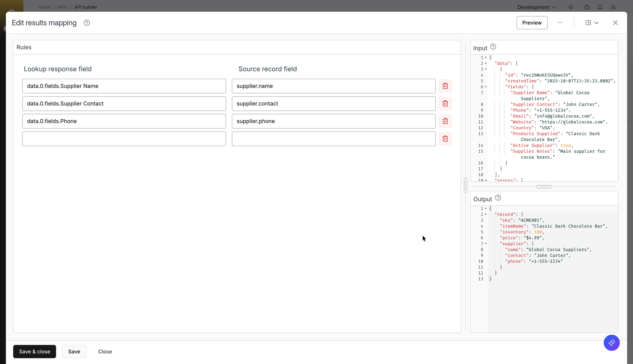Go to APIs in the breadcrumb

tap(62, 7)
